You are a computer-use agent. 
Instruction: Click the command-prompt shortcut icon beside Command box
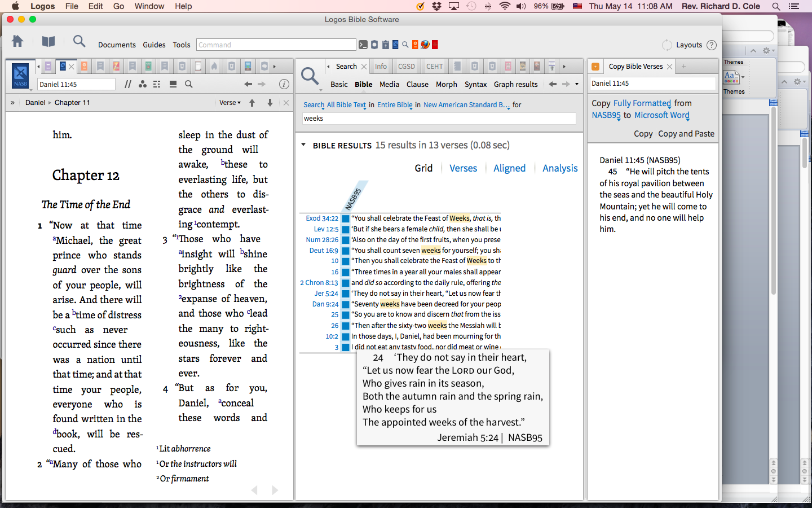pyautogui.click(x=363, y=45)
